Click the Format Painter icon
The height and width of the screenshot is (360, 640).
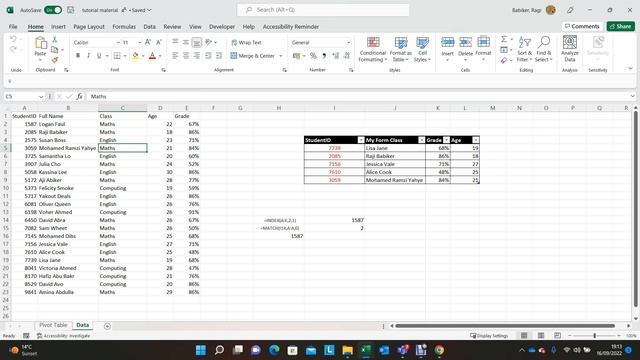point(55,60)
